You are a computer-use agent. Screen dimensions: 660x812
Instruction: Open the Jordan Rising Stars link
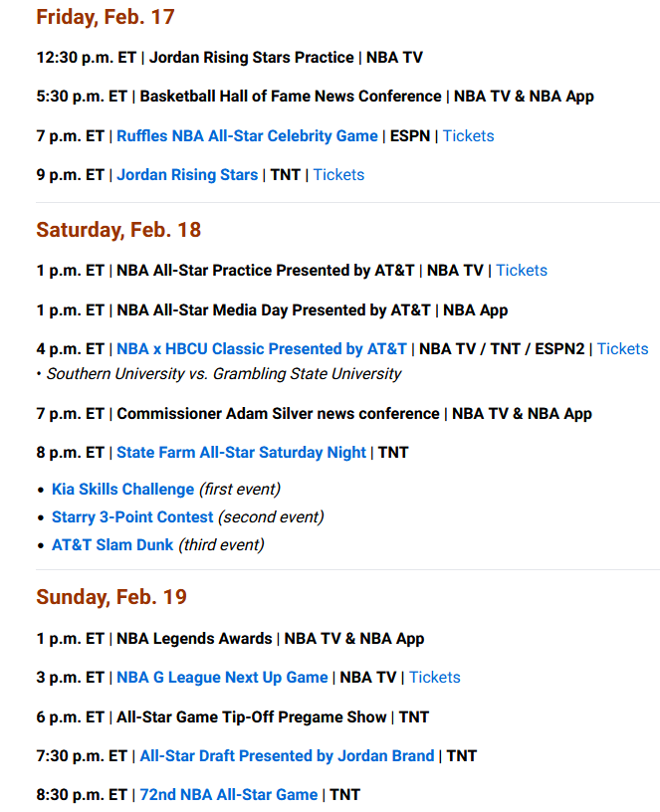pyautogui.click(x=187, y=175)
